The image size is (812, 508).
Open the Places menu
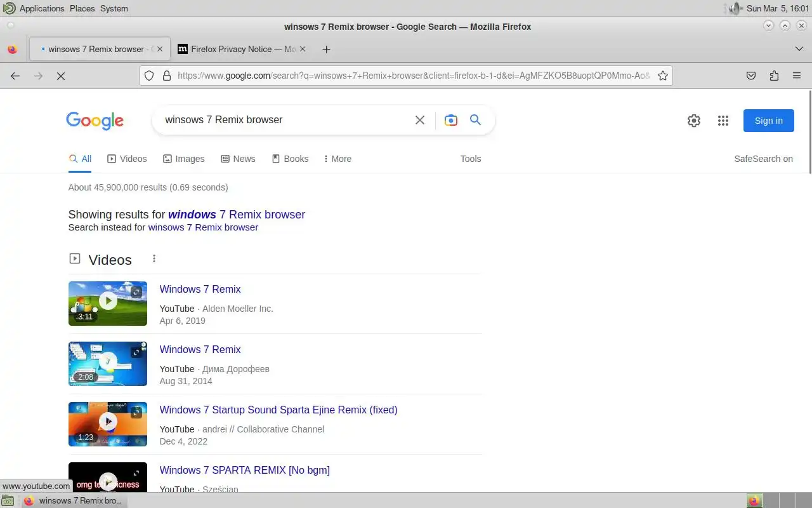click(82, 8)
